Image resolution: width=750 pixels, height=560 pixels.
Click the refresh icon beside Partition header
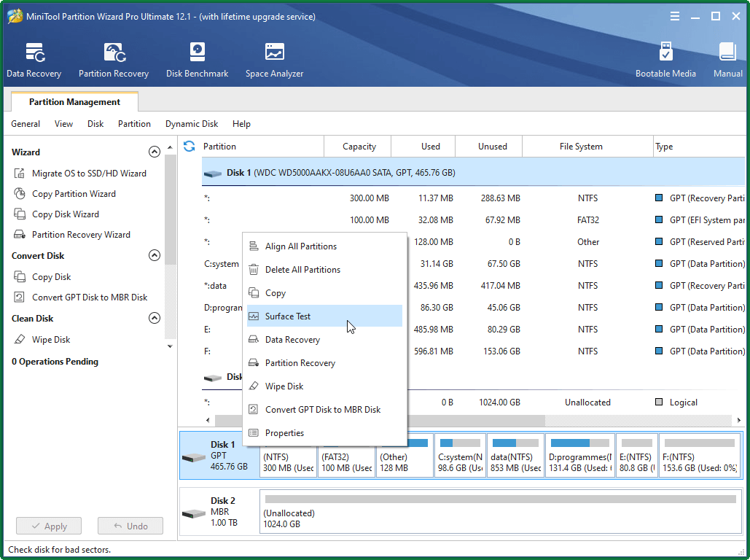coord(189,146)
